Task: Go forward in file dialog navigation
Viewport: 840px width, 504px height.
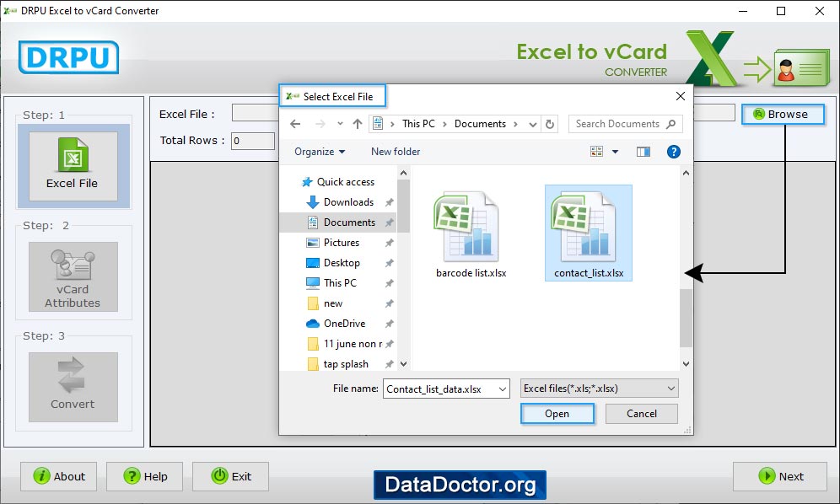Action: (320, 124)
